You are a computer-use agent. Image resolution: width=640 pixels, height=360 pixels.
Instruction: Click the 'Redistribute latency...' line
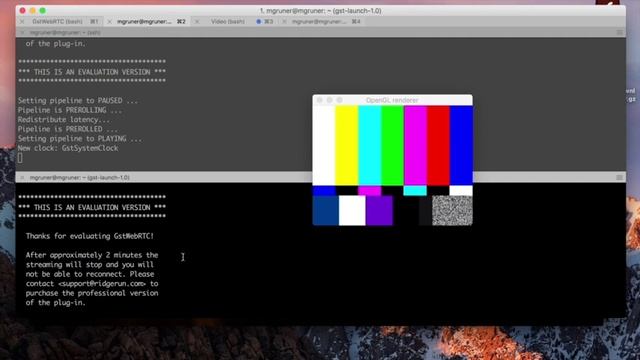(64, 120)
